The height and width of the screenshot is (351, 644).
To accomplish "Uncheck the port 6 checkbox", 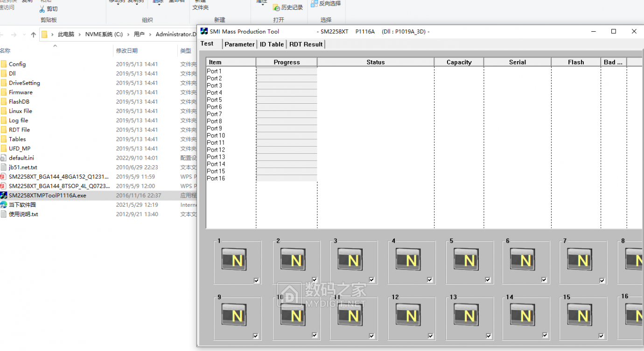I will 545,280.
